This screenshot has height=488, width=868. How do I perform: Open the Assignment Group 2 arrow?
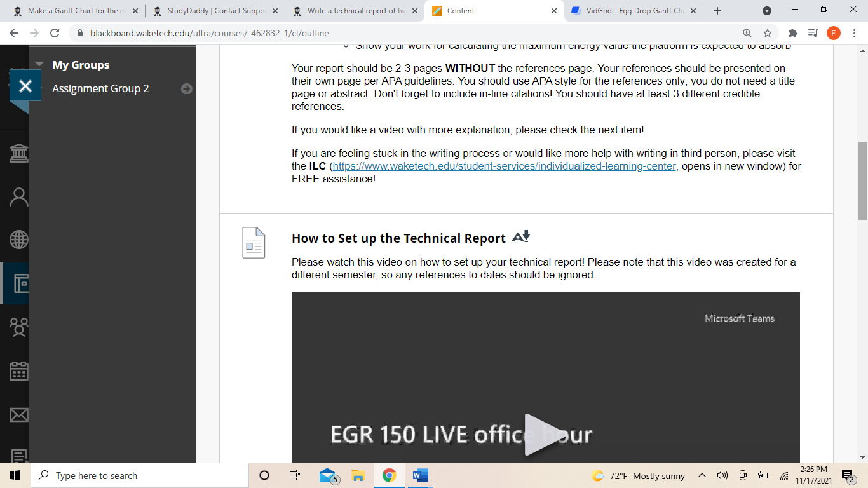186,89
